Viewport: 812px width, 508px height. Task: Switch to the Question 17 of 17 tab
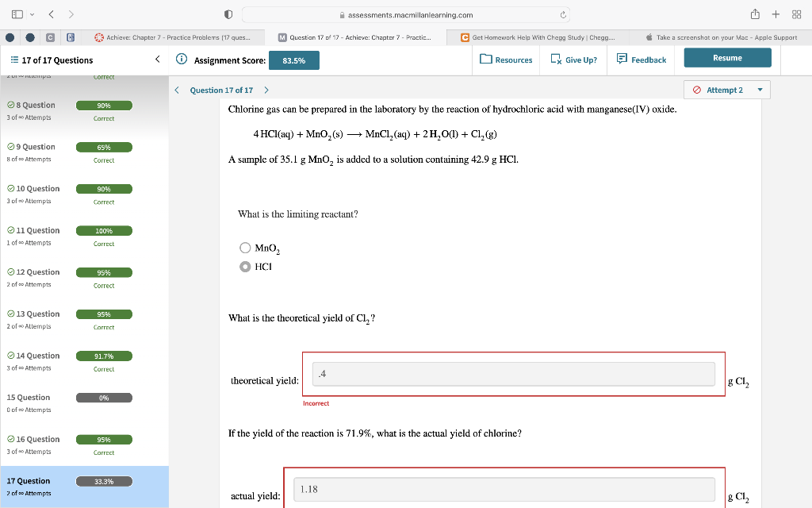pos(354,37)
